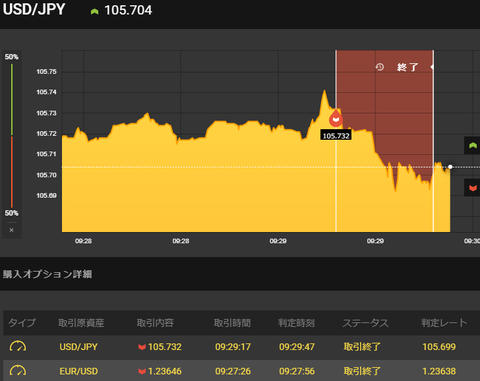Screen dimensions: 480x381
Task: Click the current price white dot on chart
Action: [x=450, y=167]
